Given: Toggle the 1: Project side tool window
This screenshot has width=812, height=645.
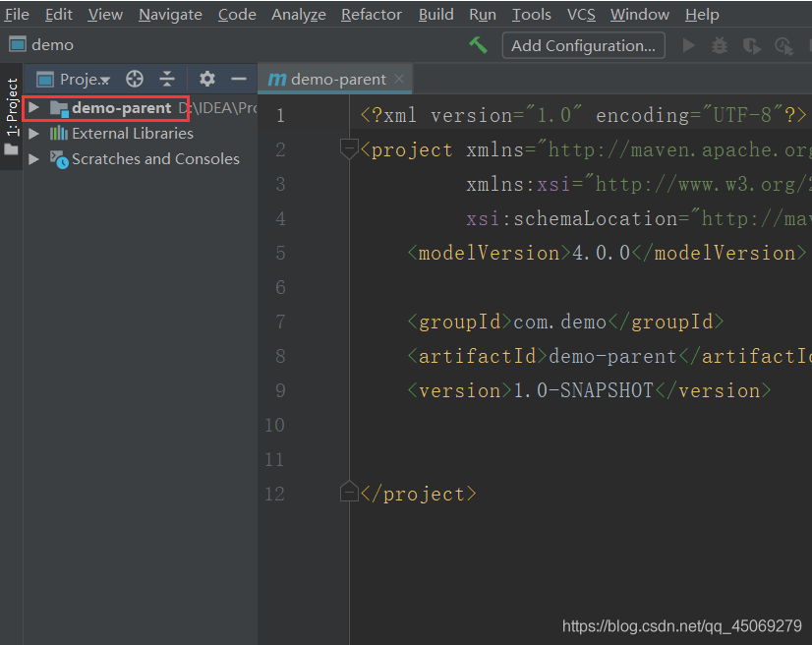Looking at the screenshot, I should click(x=12, y=108).
